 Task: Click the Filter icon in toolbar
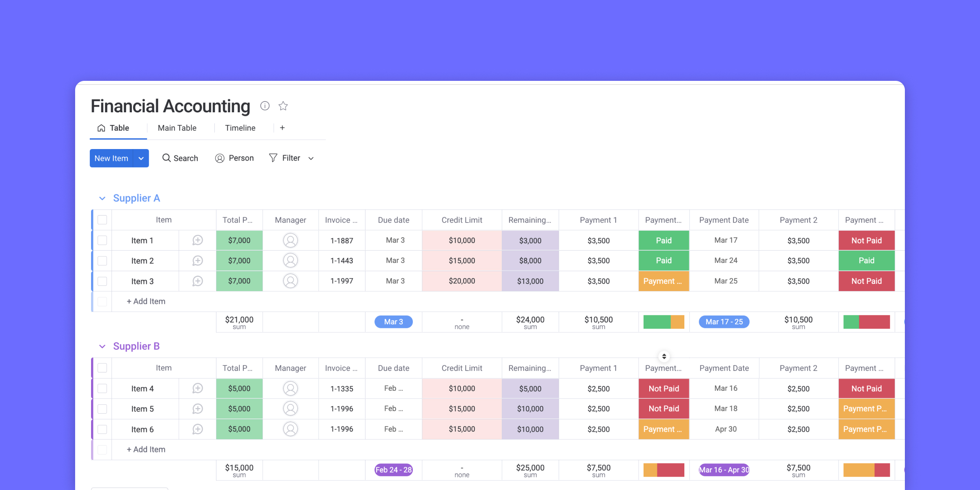point(272,158)
